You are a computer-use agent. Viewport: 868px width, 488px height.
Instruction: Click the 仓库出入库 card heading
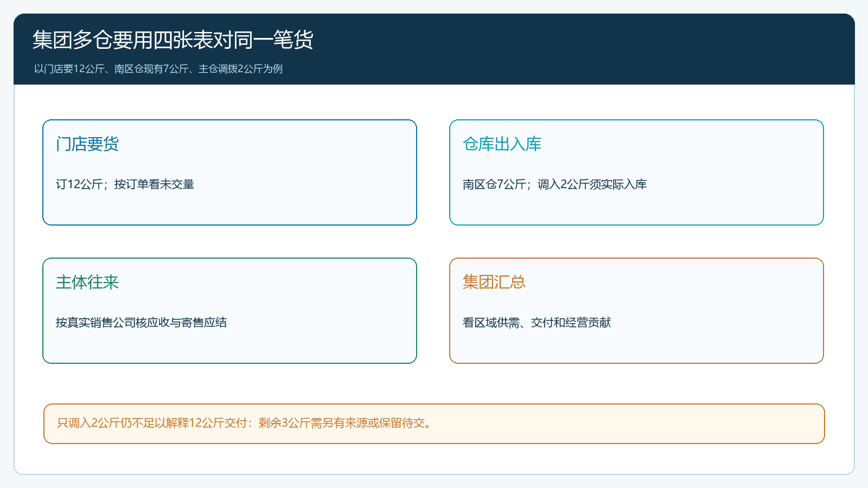tap(502, 144)
